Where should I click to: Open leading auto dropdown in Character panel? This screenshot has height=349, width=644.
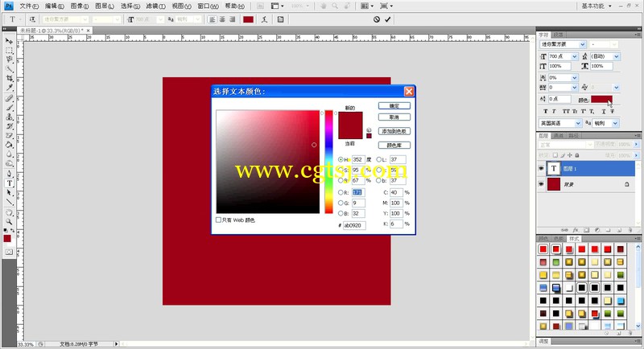pyautogui.click(x=617, y=56)
